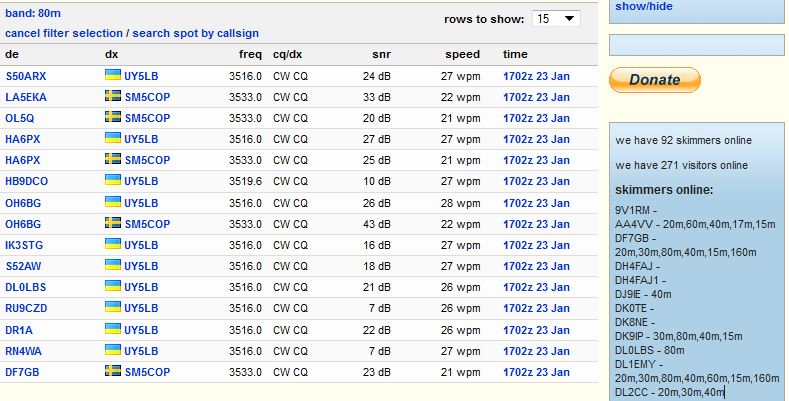Click the Sweden flag in the LA5EKA row
Viewport: 789px width, 401px height.
click(113, 97)
